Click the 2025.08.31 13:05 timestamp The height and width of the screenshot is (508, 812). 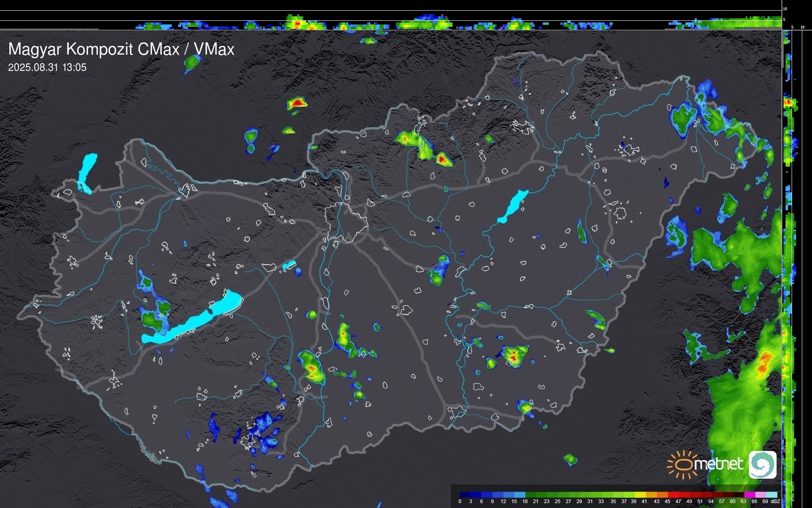(x=47, y=68)
